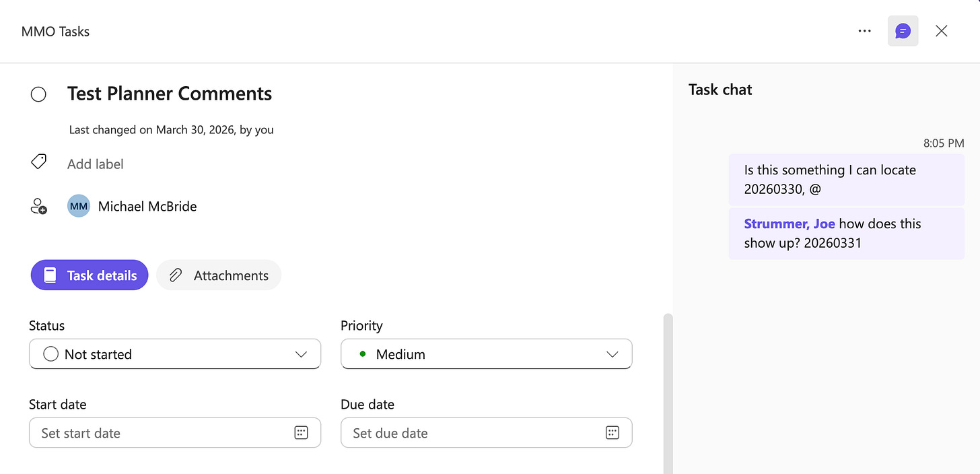
Task: Click the MM avatar for Michael McBride
Action: point(79,206)
